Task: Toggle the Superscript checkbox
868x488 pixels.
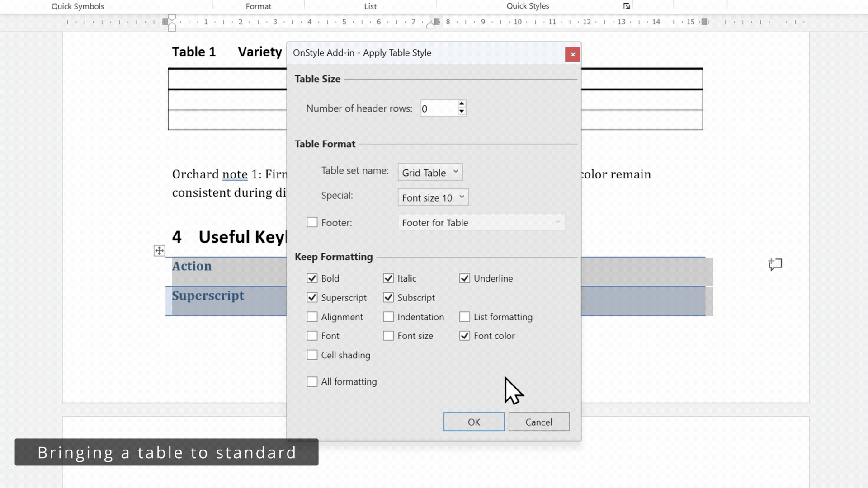Action: click(x=312, y=297)
